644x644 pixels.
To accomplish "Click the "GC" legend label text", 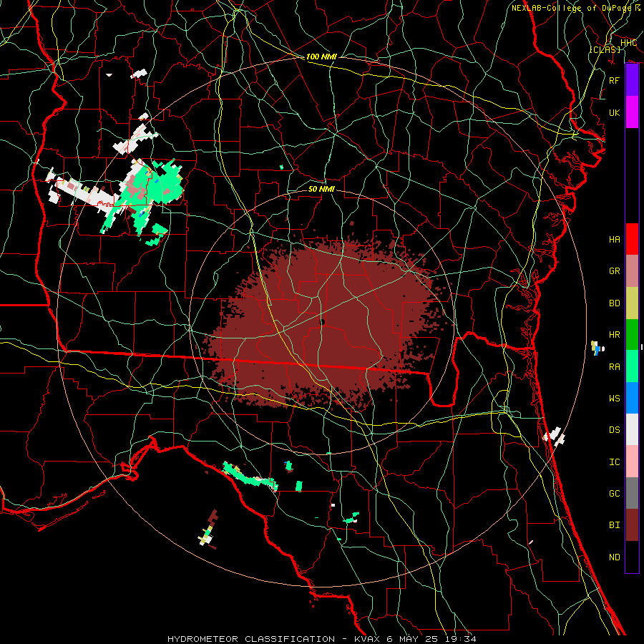I will [614, 494].
